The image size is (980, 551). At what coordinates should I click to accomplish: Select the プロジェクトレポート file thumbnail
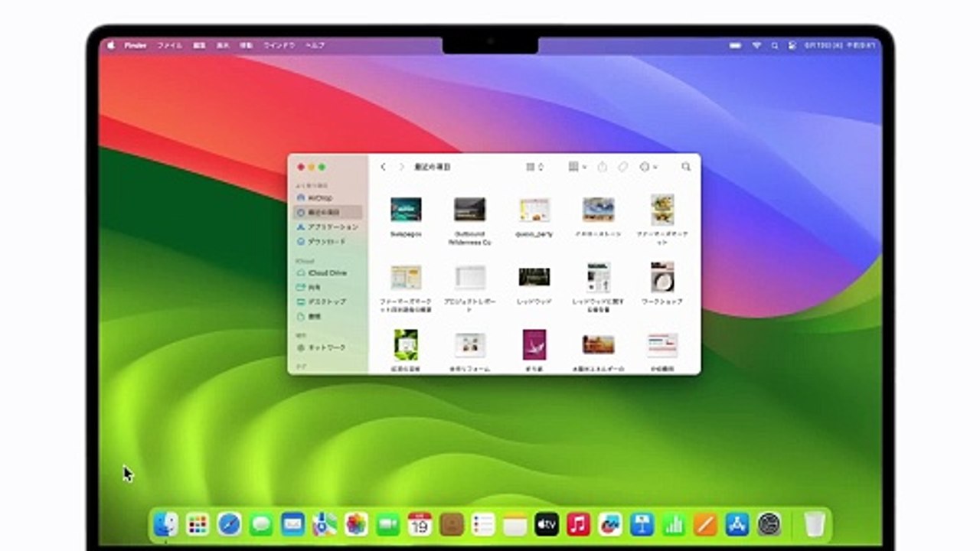coord(469,277)
